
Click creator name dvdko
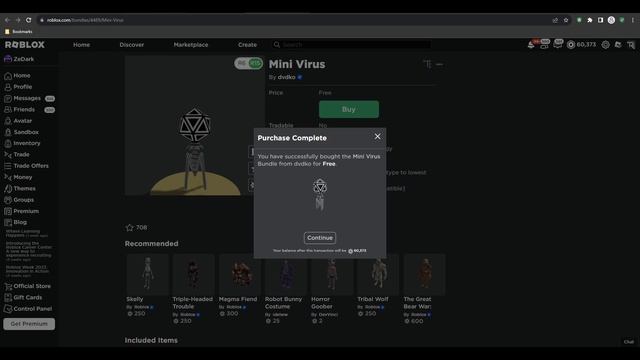point(286,77)
